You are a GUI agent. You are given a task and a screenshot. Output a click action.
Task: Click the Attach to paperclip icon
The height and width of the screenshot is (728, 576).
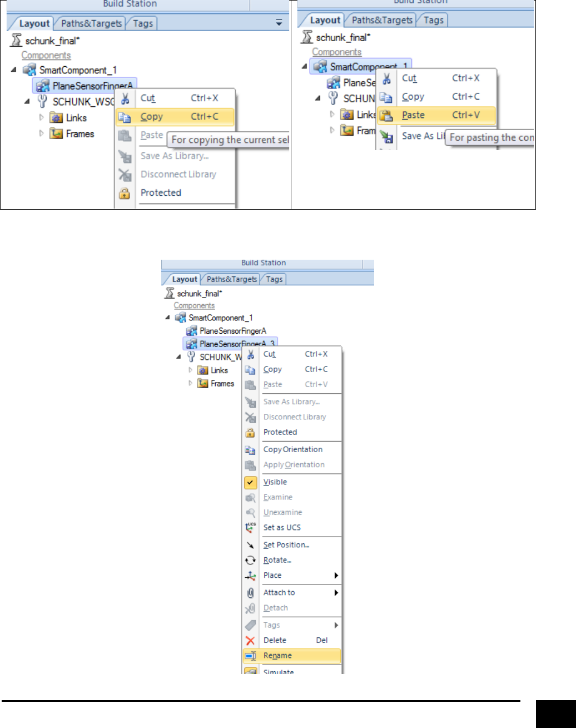(x=250, y=593)
